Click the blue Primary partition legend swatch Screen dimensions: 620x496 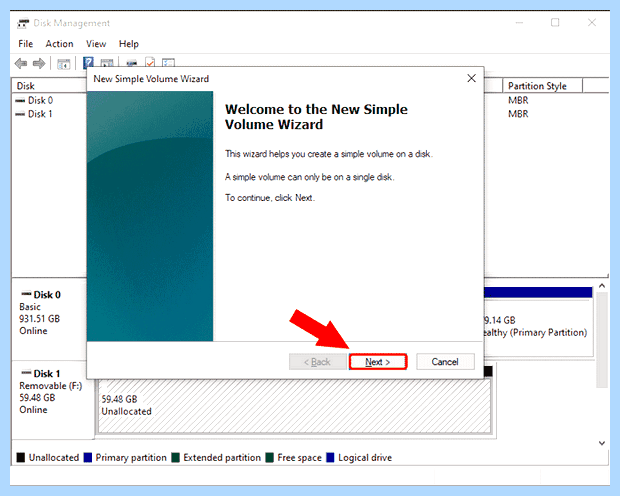[x=88, y=458]
